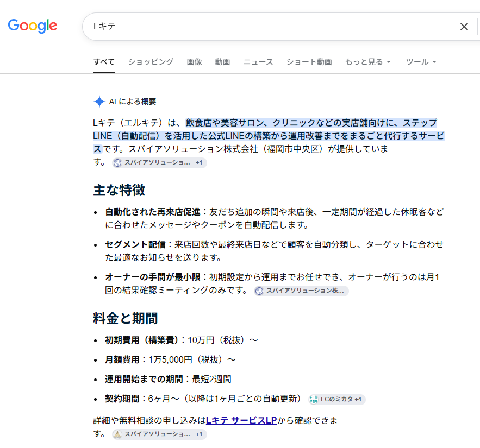Click the 運用開始までの期間 line
The width and height of the screenshot is (480, 448).
click(168, 379)
